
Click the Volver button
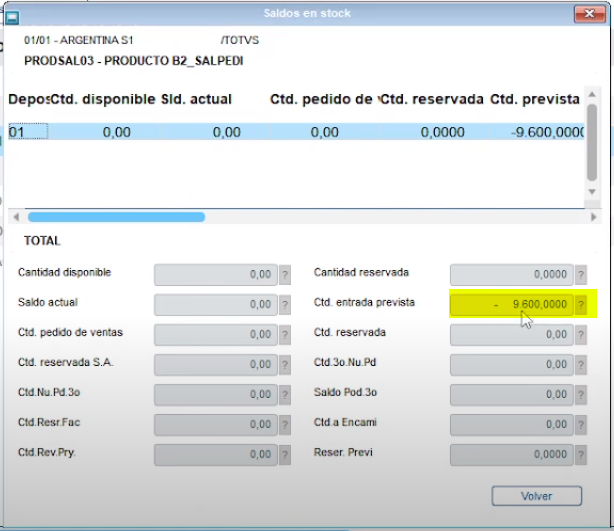pyautogui.click(x=536, y=496)
